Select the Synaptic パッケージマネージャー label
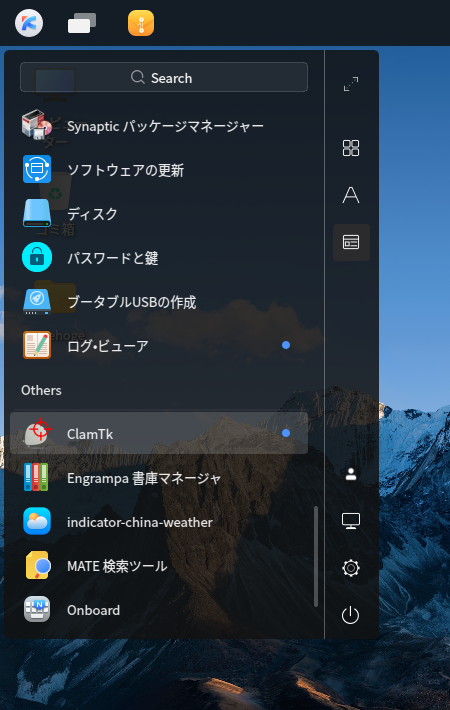450x710 pixels. (165, 126)
